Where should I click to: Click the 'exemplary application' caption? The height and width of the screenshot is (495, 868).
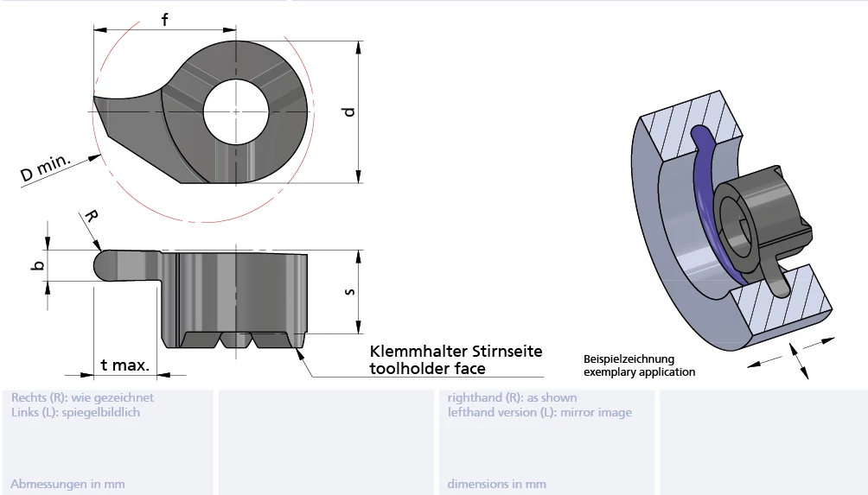[639, 372]
